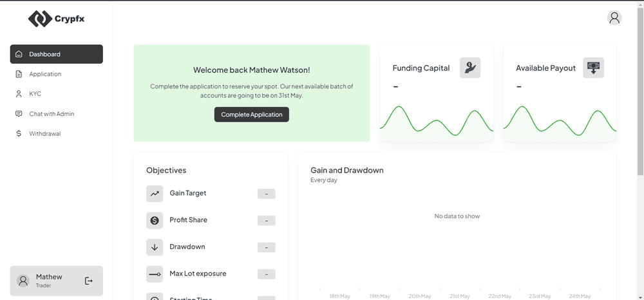The width and height of the screenshot is (644, 300).
Task: Click the Max Lot exposure icon
Action: (155, 274)
